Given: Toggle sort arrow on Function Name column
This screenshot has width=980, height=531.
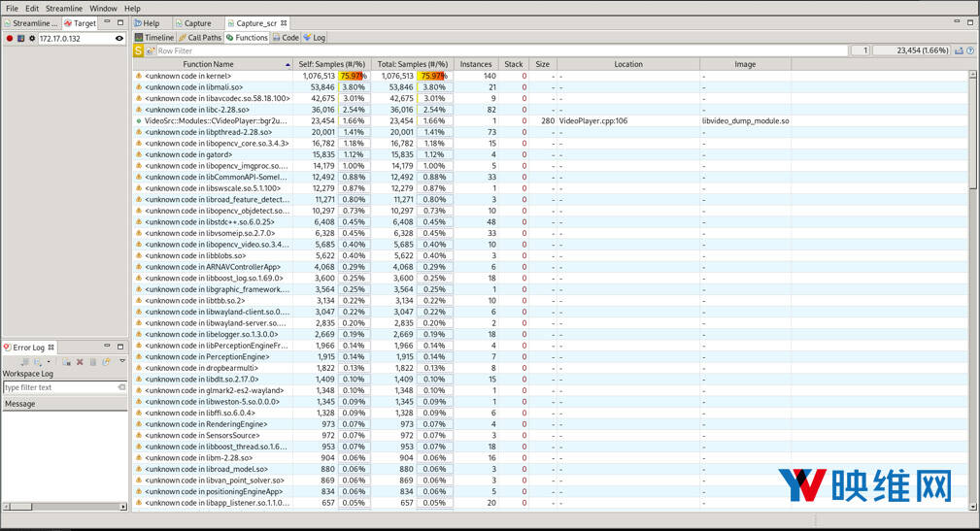Looking at the screenshot, I should pyautogui.click(x=287, y=64).
